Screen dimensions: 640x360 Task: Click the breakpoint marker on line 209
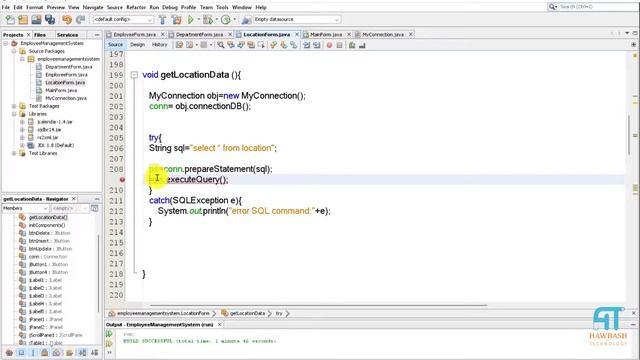122,180
